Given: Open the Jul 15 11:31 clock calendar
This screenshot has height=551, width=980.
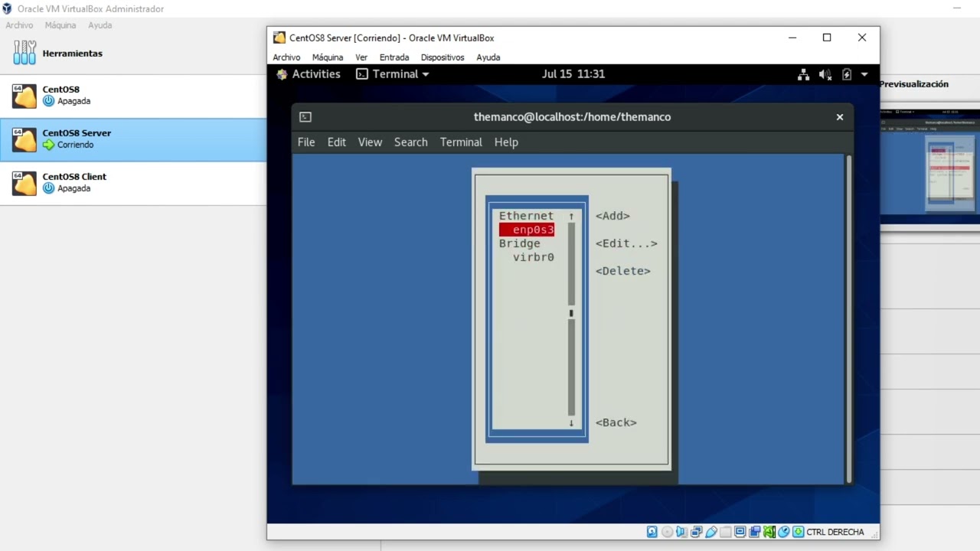Looking at the screenshot, I should pos(573,74).
